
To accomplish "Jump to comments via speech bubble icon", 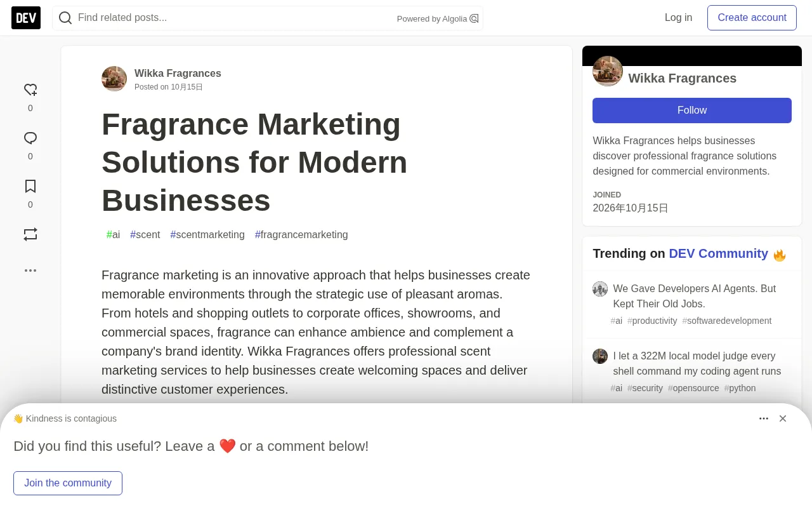I will click(30, 138).
